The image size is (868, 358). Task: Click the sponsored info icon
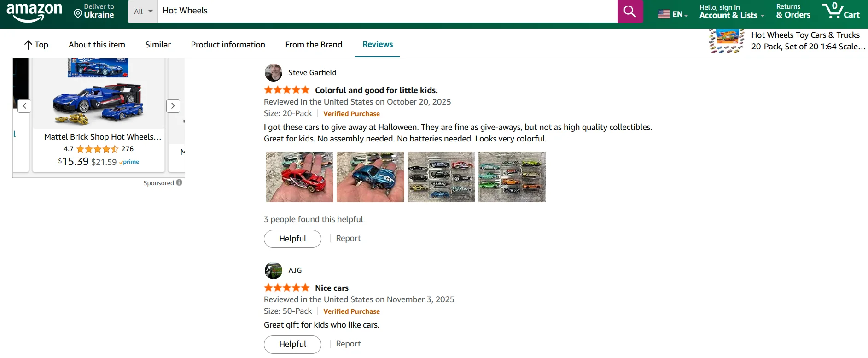point(179,182)
